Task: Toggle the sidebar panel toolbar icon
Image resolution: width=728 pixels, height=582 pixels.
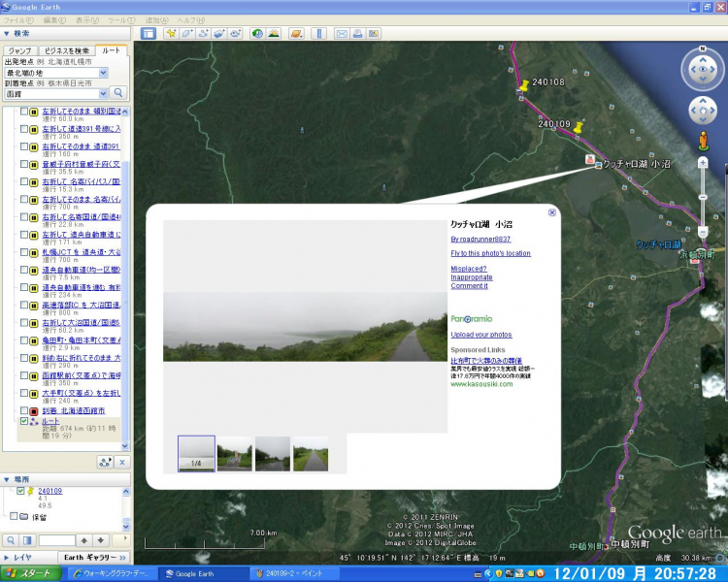Action: click(x=149, y=33)
